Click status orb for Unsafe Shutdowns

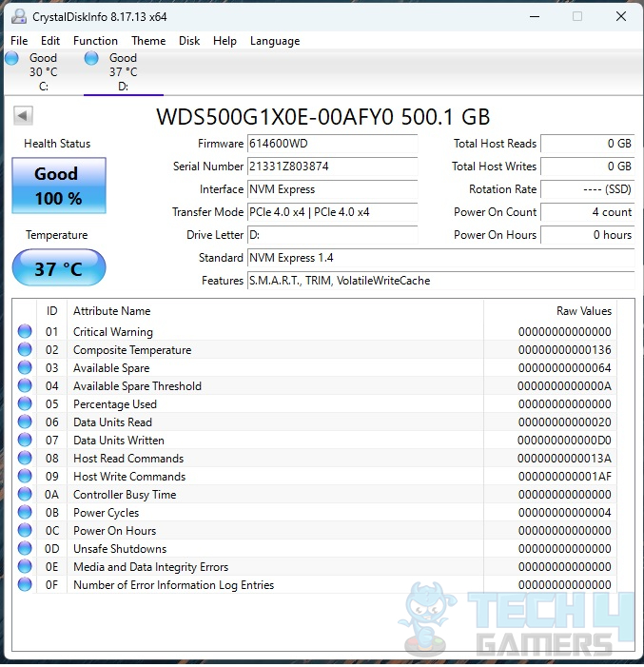point(25,548)
